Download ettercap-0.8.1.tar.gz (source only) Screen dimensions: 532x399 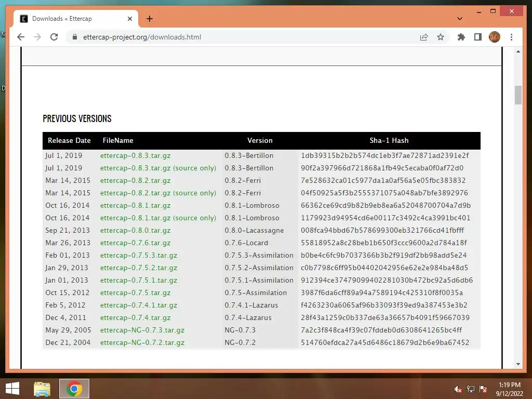click(x=158, y=218)
